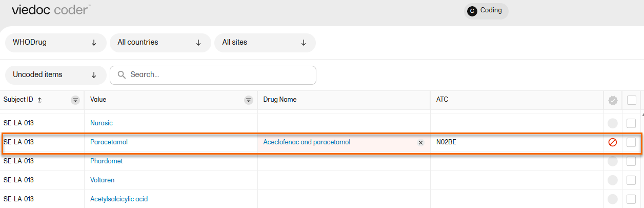The image size is (644, 208).
Task: Click the red not-approved icon for Paracetamol
Action: 612,142
